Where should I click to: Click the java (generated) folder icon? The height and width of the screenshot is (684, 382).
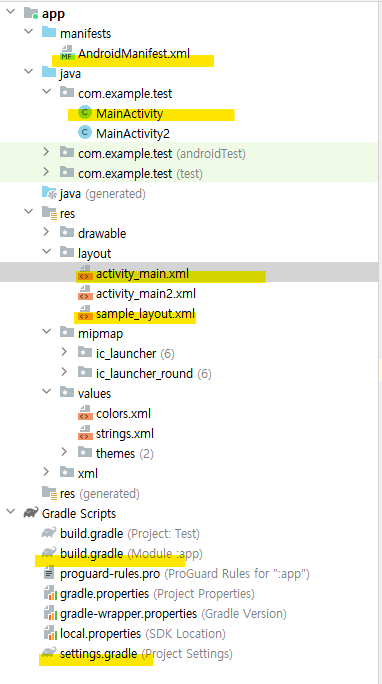pyautogui.click(x=49, y=193)
